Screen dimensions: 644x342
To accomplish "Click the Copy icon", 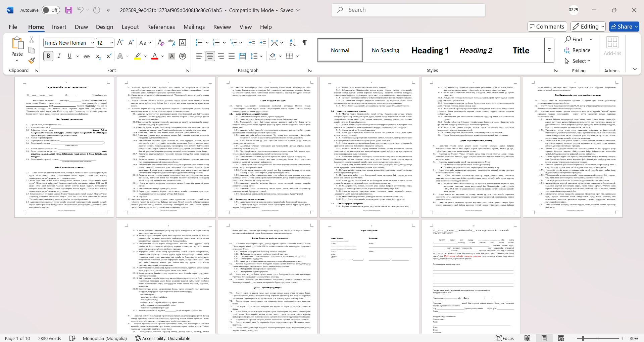I will coord(32,50).
